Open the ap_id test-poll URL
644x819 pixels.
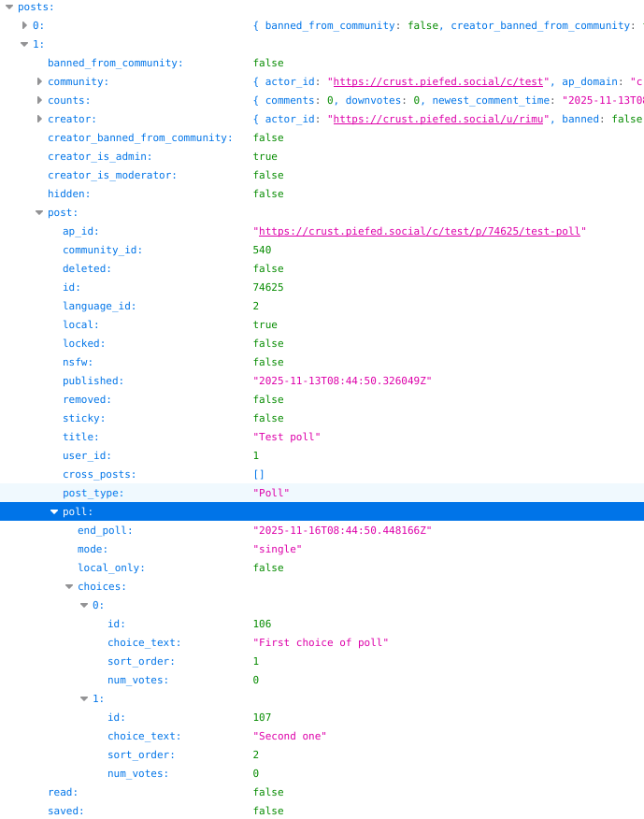click(x=419, y=231)
